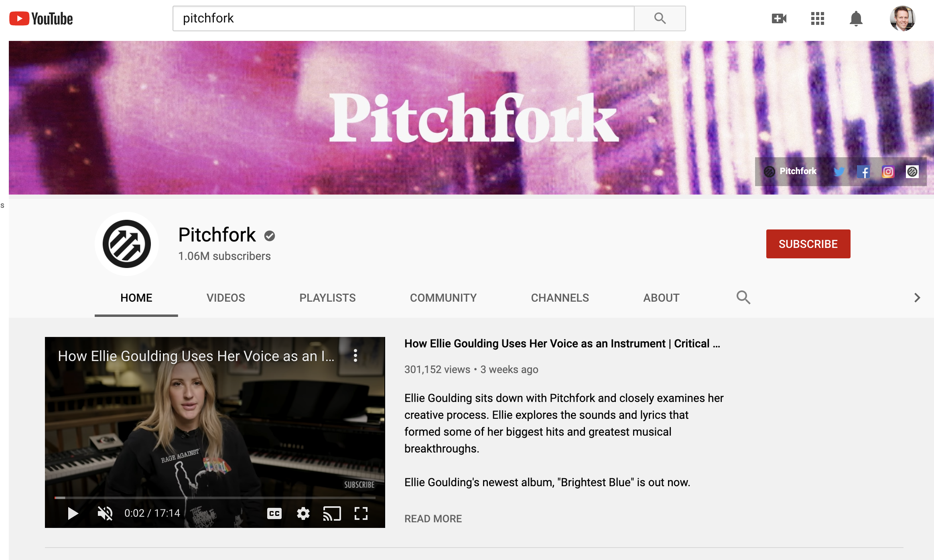Click the Pitchfork website link in the banner

[790, 171]
